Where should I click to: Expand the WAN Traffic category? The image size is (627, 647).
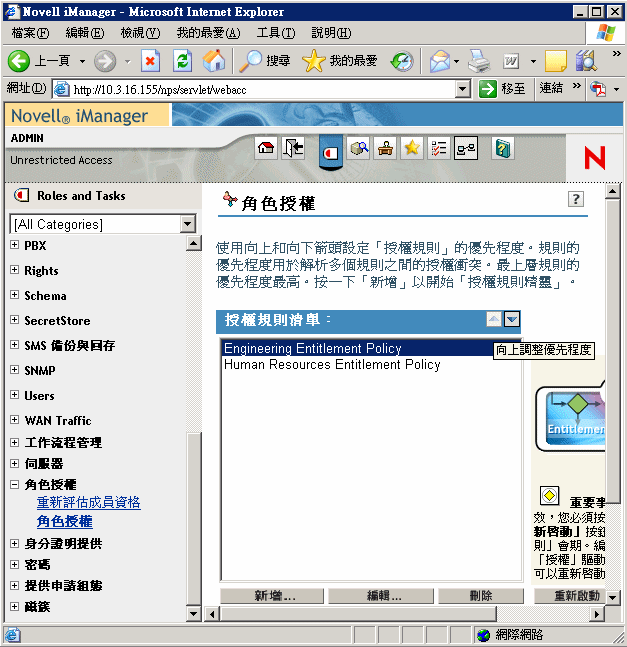[14, 420]
